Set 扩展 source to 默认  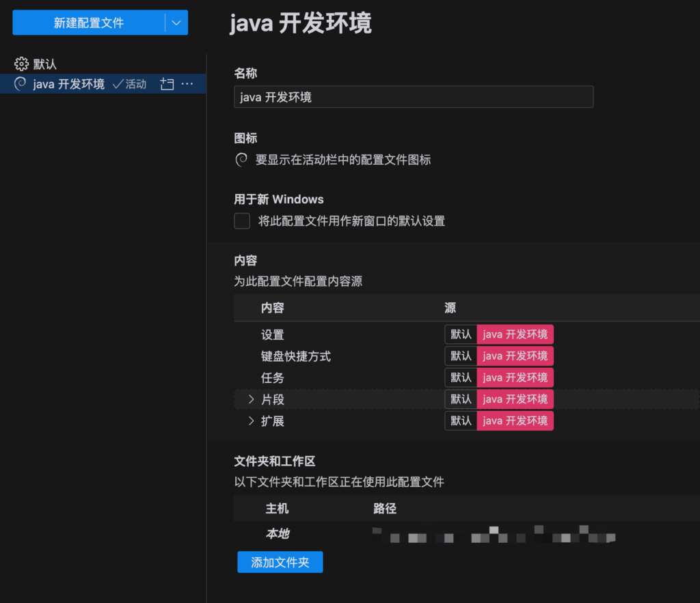(x=461, y=421)
